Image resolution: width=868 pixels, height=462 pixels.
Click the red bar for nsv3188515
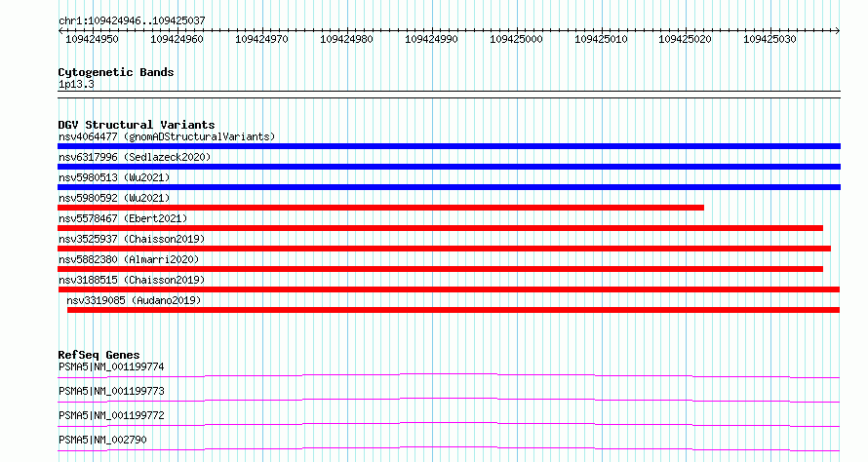449,289
